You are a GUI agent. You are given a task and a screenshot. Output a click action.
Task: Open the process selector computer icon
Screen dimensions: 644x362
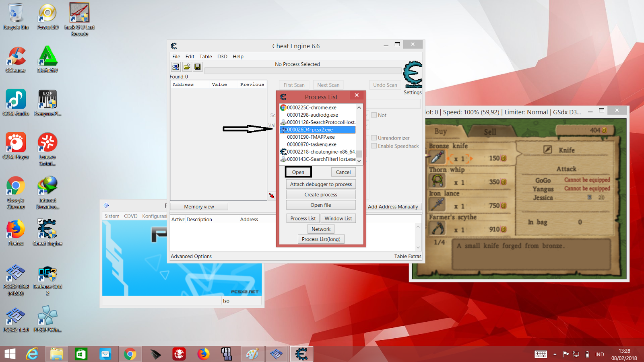pyautogui.click(x=176, y=67)
